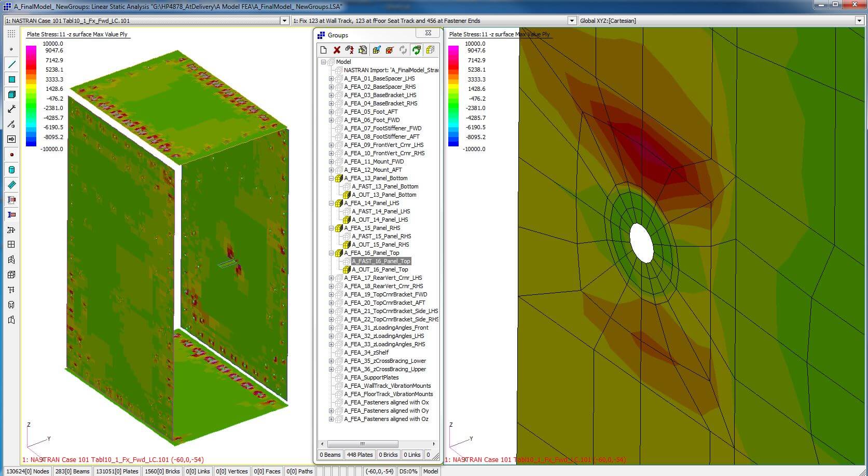Create a new group in the Groups panel
The width and height of the screenshot is (868, 476).
[324, 50]
